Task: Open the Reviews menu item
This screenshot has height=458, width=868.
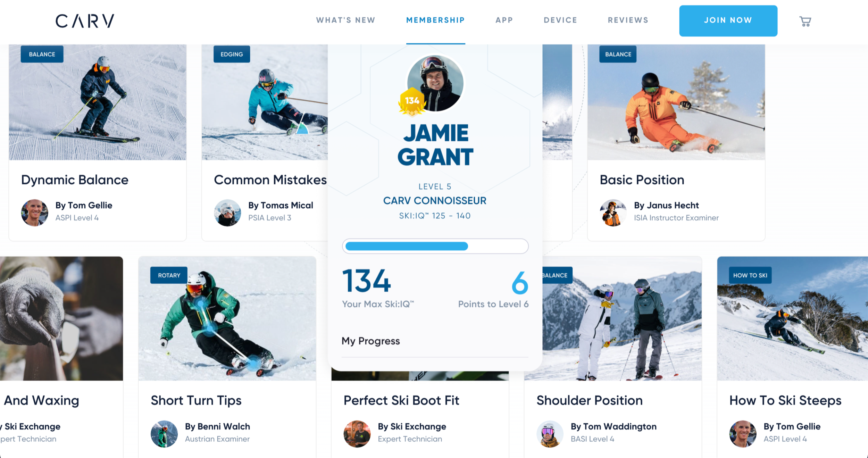Action: (628, 20)
